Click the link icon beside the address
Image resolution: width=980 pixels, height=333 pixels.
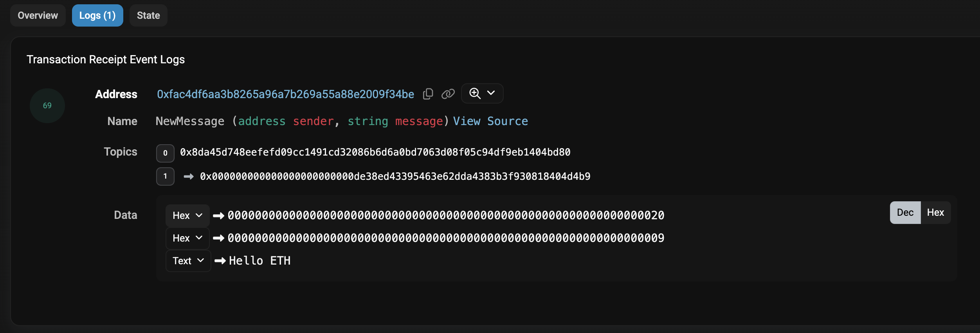(x=448, y=94)
